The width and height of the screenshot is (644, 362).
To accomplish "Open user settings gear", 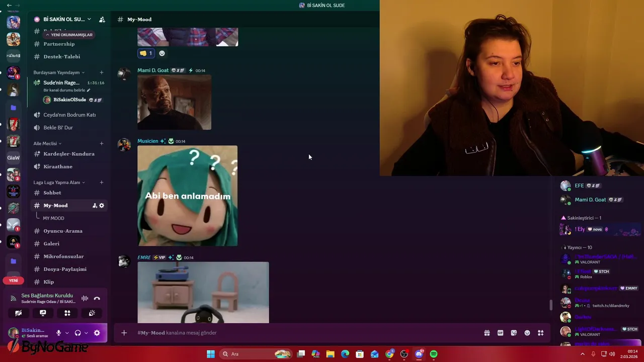I will (x=97, y=333).
